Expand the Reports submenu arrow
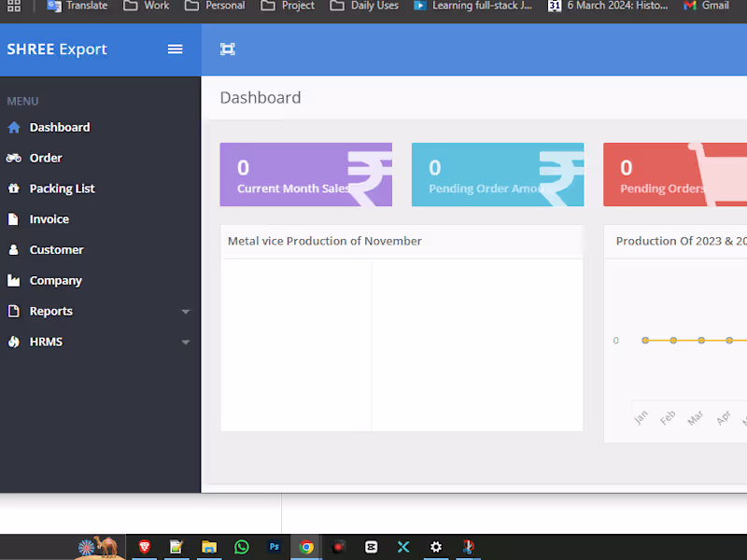 coord(186,312)
